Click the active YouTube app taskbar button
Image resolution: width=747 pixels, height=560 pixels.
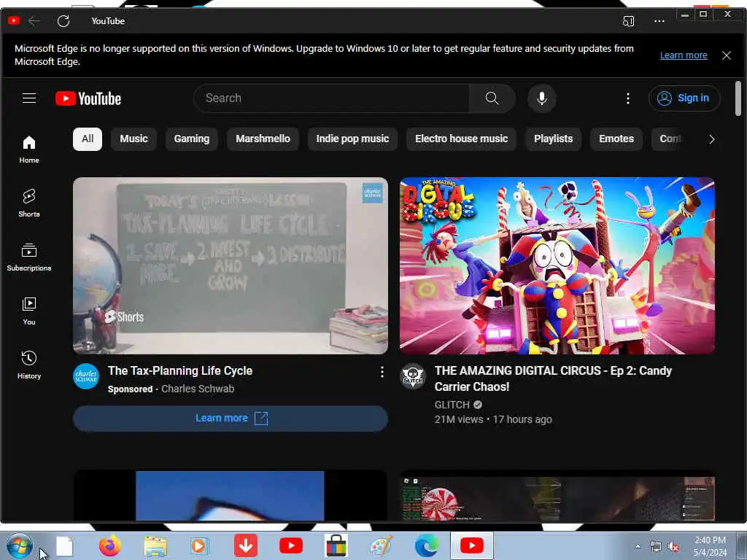click(x=472, y=545)
